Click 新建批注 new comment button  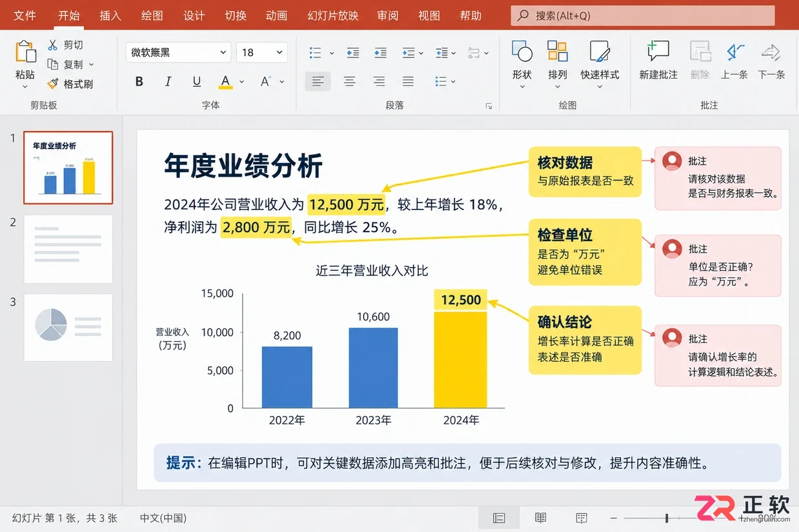coord(658,60)
